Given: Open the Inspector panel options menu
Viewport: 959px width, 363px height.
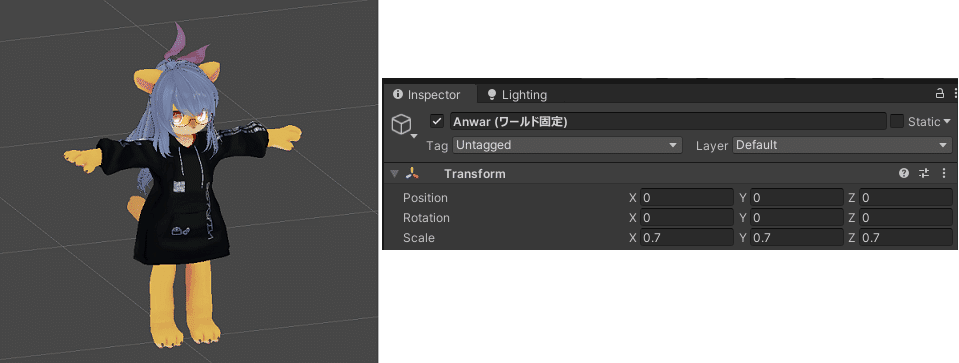Looking at the screenshot, I should [955, 94].
